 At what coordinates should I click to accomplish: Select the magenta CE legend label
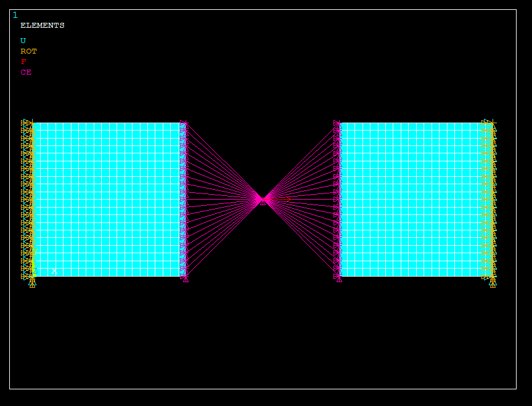[26, 72]
